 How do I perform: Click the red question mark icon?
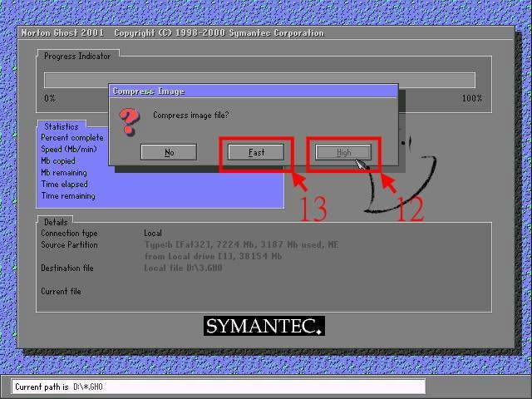click(130, 122)
